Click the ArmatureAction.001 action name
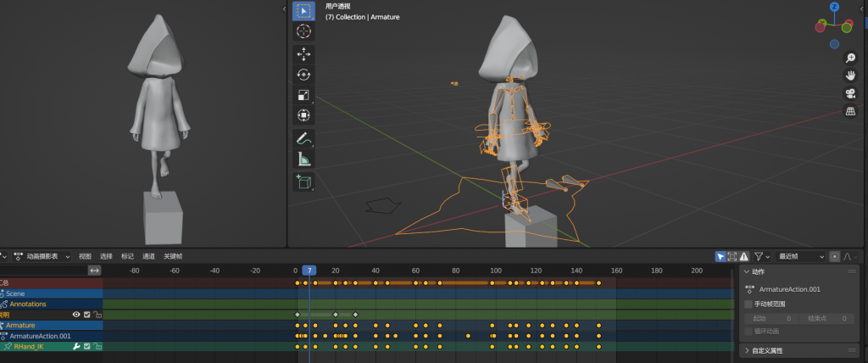 point(789,289)
